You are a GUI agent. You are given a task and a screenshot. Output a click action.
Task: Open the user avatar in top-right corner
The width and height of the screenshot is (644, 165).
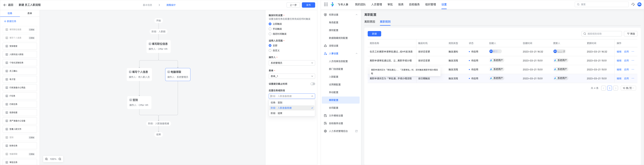pyautogui.click(x=639, y=5)
